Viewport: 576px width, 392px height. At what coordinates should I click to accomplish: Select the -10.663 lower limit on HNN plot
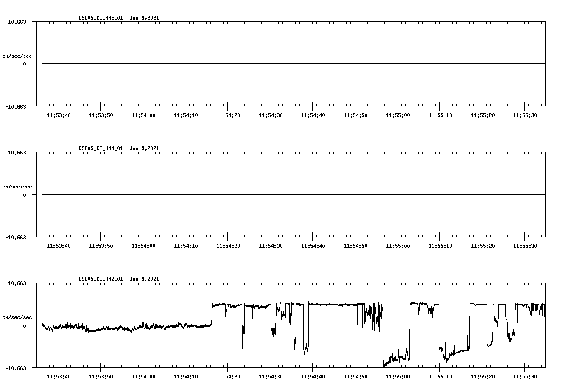16,237
